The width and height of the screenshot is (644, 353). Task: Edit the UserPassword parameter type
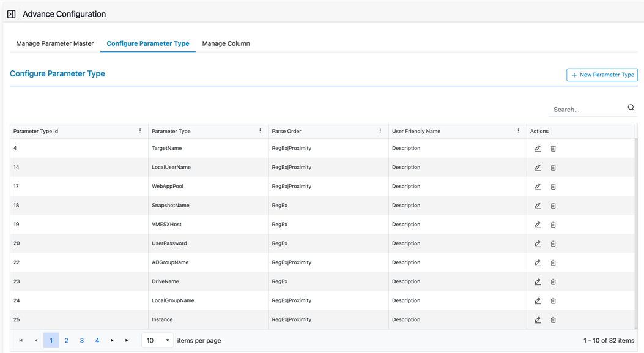(x=538, y=243)
